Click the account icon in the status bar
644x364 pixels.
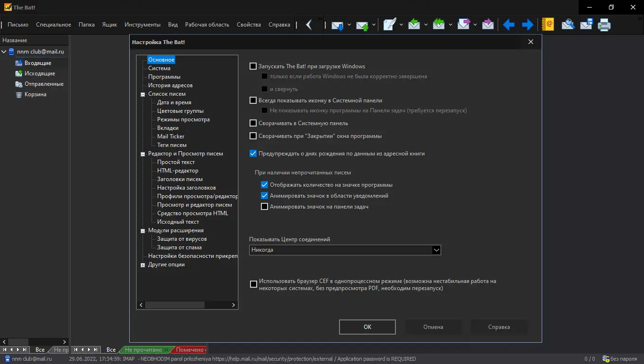[8, 359]
